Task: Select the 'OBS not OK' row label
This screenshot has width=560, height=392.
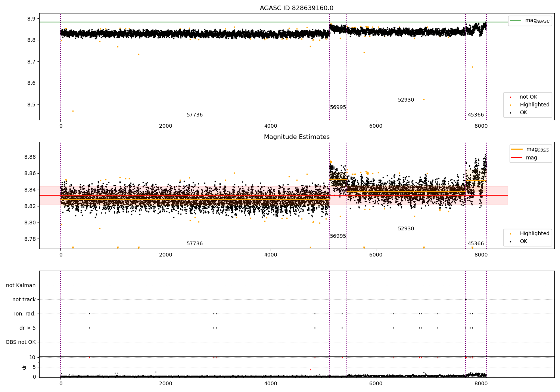Action: pos(21,342)
